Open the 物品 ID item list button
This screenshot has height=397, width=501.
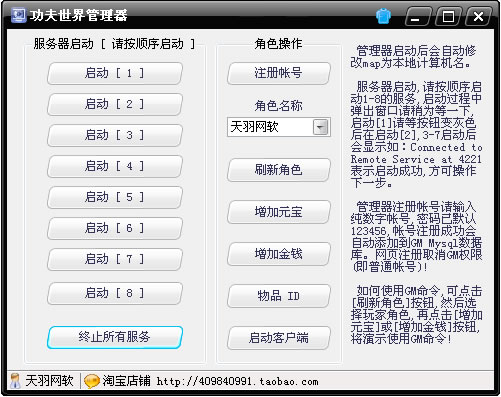coord(279,296)
